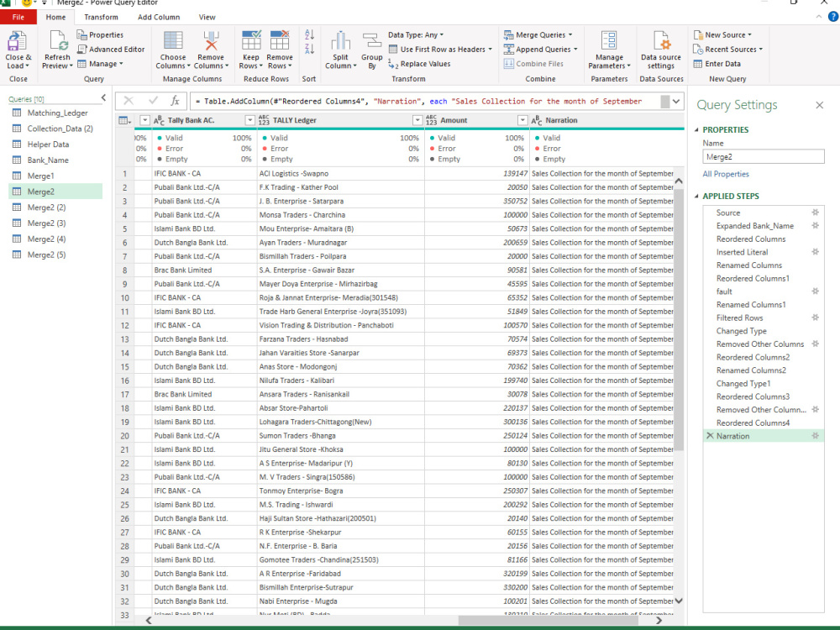Open settings gear for Narration step
Screen dimensions: 840x630
[x=815, y=436]
